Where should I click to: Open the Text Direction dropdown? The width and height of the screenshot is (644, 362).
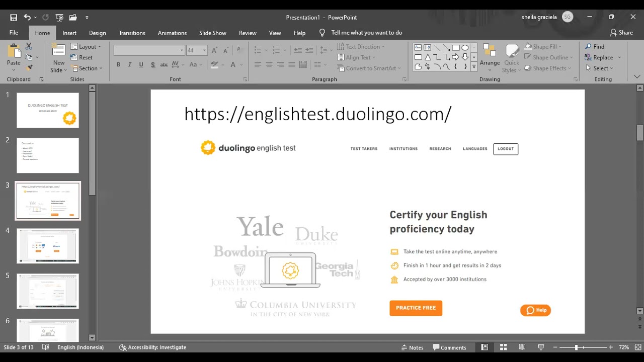(361, 46)
